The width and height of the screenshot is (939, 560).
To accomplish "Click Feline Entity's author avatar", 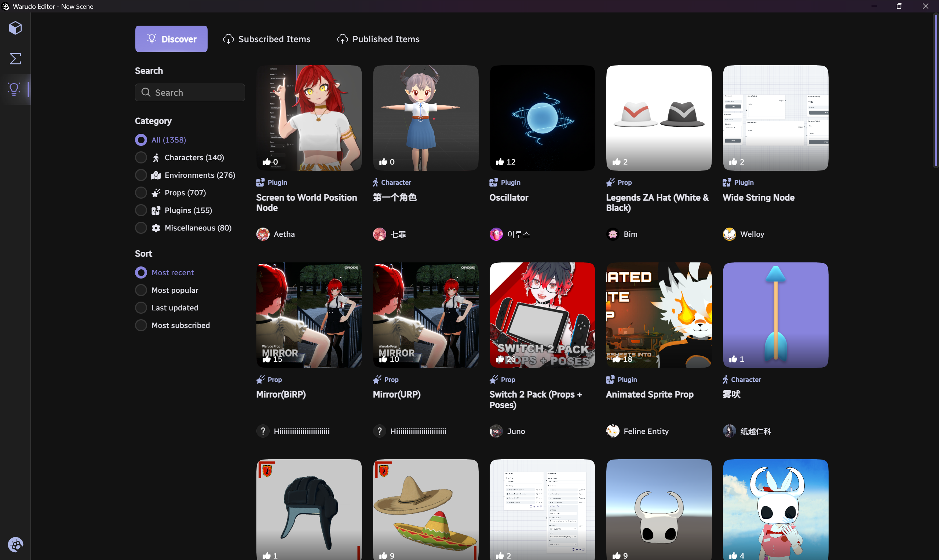I will coord(613,431).
